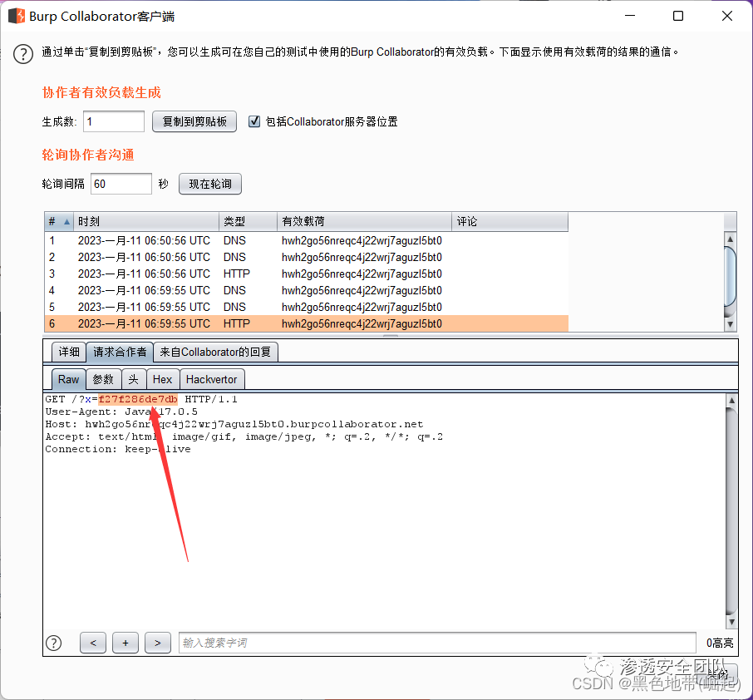Switch to the 请求合作者 tab

120,352
